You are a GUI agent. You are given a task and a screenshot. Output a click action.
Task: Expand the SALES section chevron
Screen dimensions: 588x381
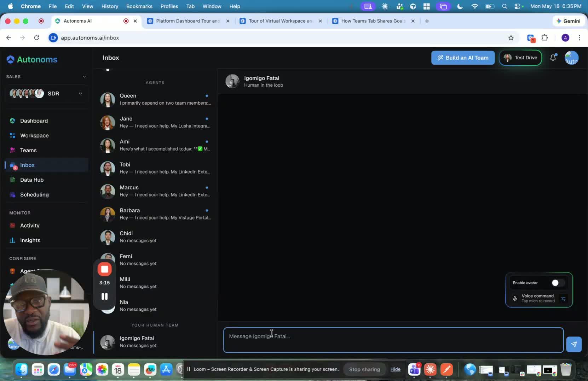coord(84,77)
